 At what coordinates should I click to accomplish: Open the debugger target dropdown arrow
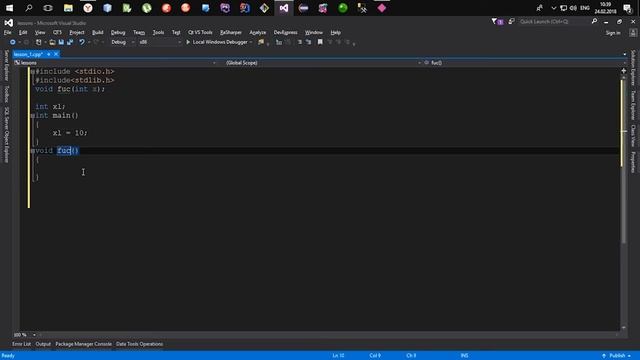click(251, 42)
